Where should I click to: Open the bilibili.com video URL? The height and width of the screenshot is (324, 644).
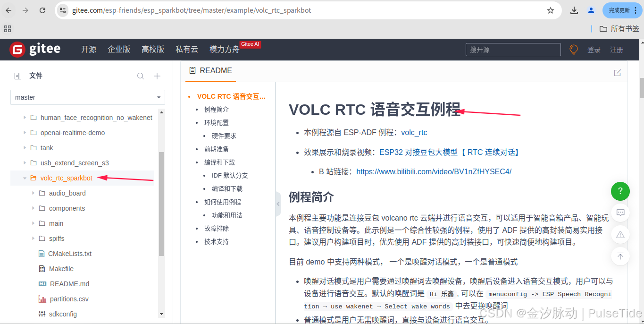pyautogui.click(x=434, y=171)
